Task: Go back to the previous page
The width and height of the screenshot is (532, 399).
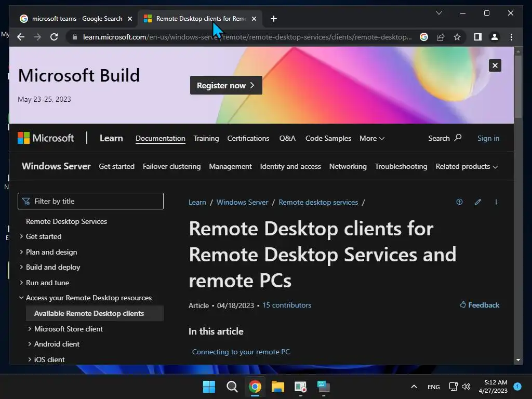Action: point(21,37)
